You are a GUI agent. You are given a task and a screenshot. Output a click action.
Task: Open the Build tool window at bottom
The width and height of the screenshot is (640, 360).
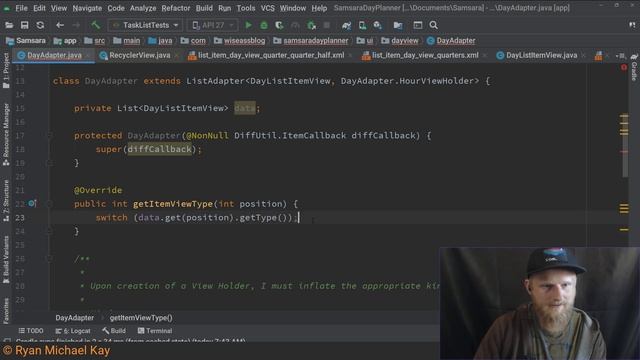click(x=114, y=331)
